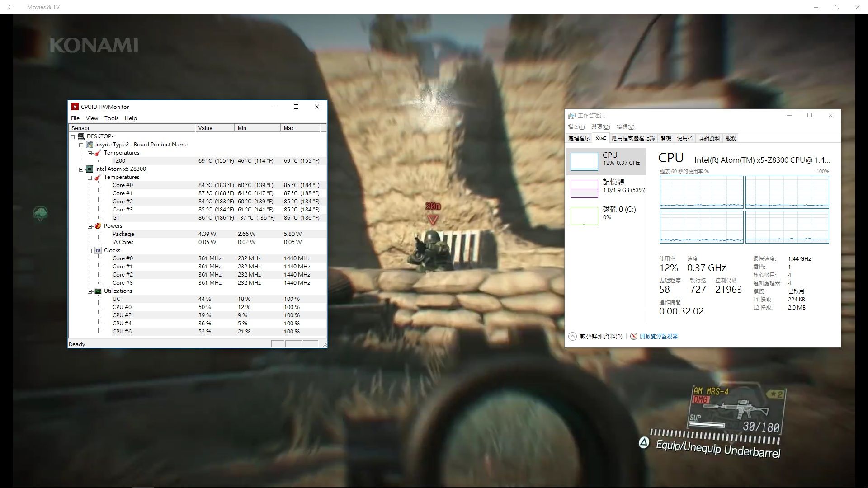This screenshot has width=868, height=488.
Task: Click the Utilizations chip icon
Action: (98, 291)
